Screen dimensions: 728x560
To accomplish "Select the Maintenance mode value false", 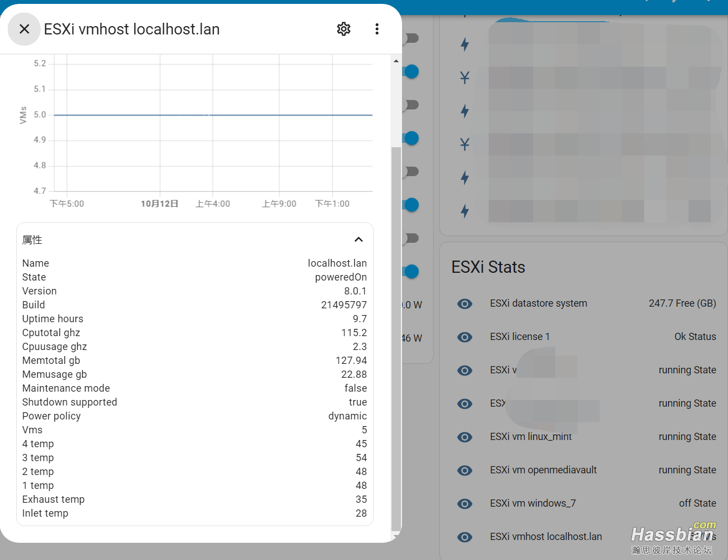I will point(355,388).
